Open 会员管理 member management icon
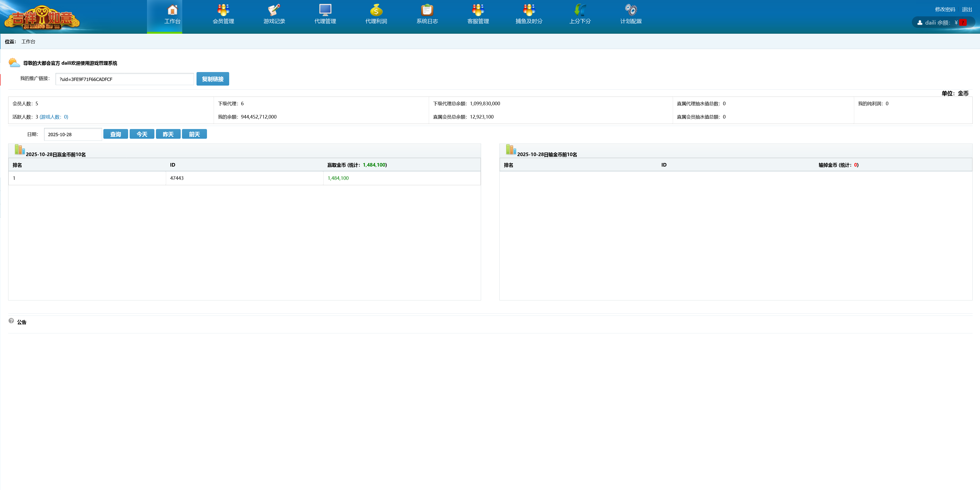Screen dimensions: 980x490 (223, 10)
